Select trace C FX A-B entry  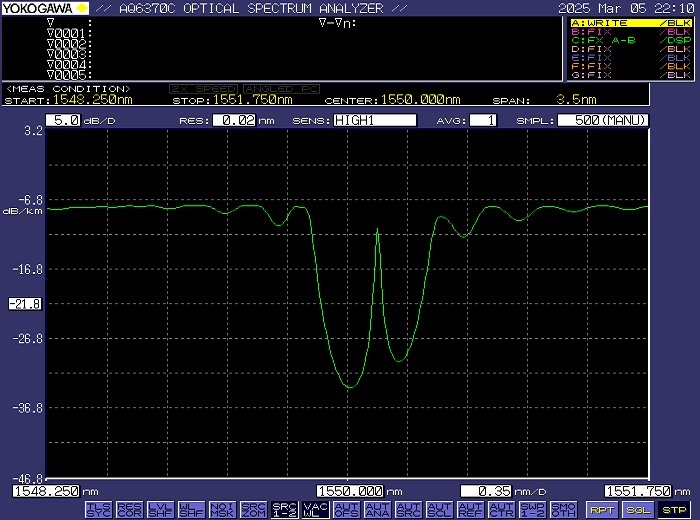pos(631,40)
